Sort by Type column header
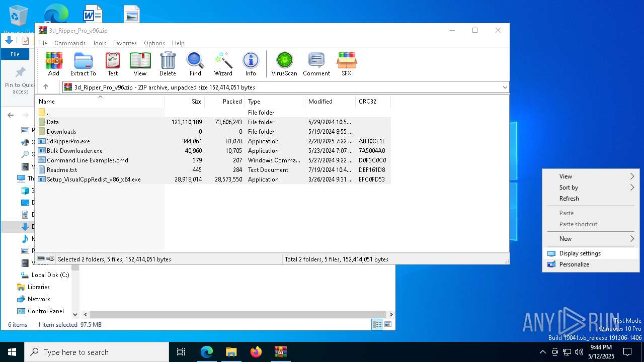This screenshot has width=644, height=362. click(x=275, y=101)
